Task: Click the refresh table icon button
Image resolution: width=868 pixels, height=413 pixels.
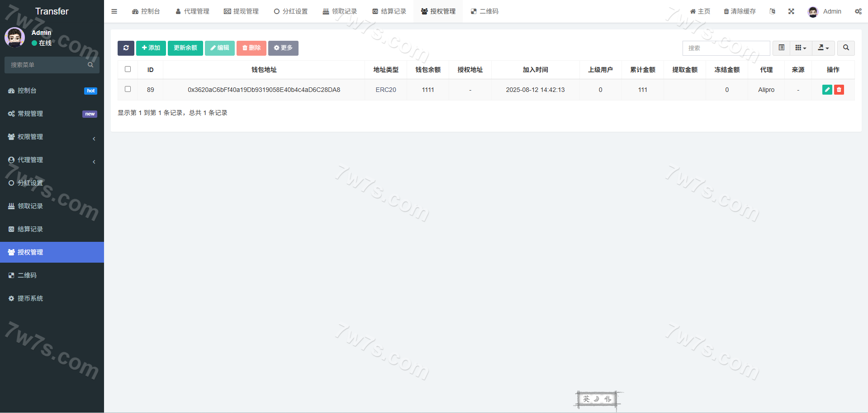Action: 126,48
